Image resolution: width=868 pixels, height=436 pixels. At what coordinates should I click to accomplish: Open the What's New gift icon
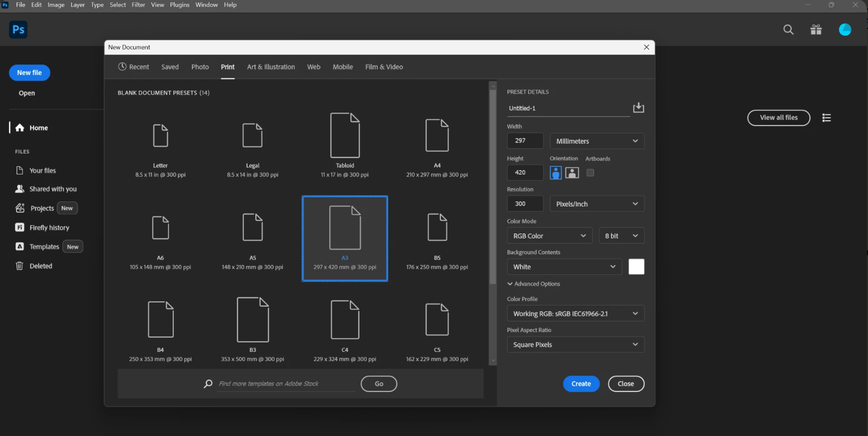[816, 30]
